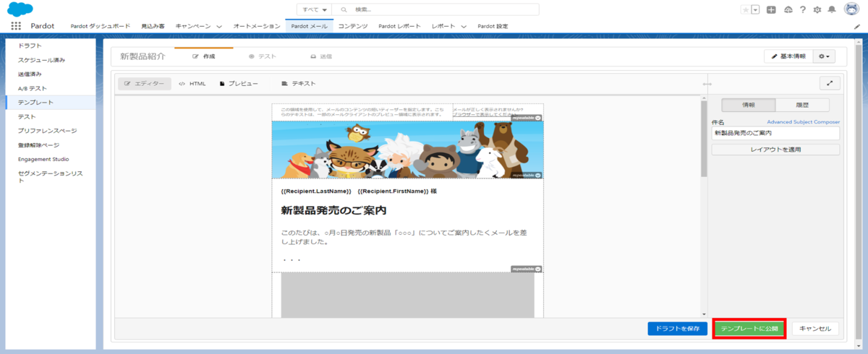Open the Advanced Subject Composer link
868x354 pixels.
coord(803,122)
